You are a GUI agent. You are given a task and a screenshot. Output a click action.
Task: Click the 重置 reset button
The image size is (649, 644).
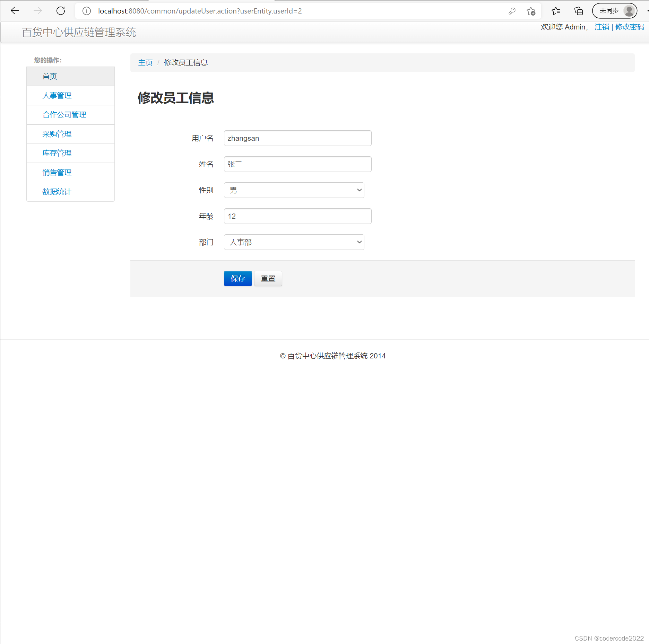pos(268,278)
